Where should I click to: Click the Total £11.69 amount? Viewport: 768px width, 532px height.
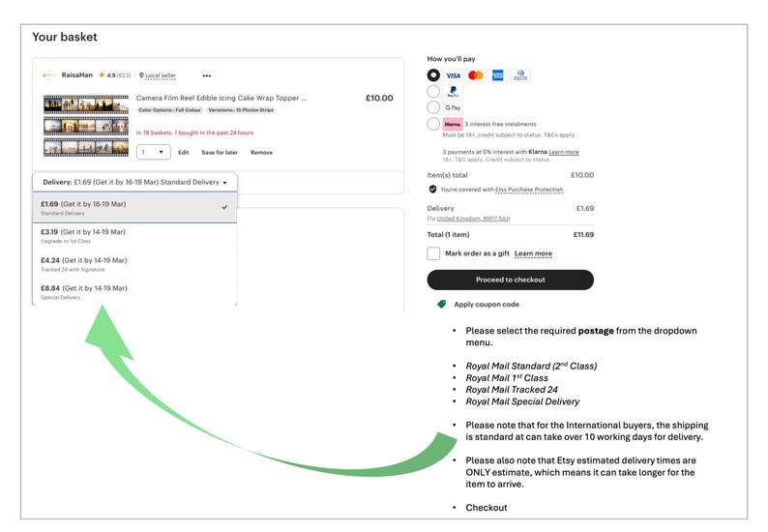[x=583, y=235]
